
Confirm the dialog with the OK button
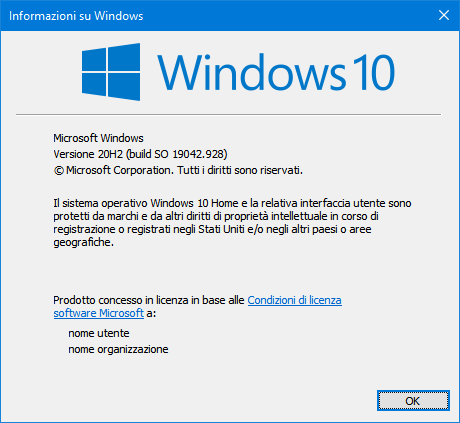[413, 401]
